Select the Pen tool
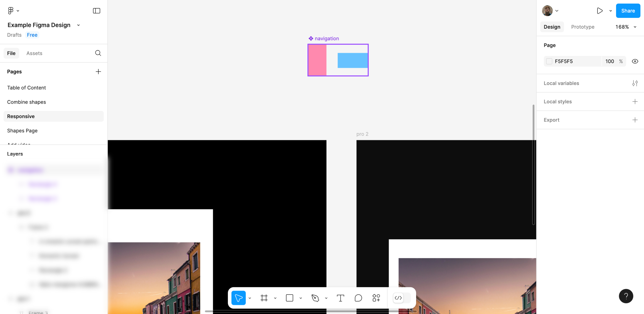The height and width of the screenshot is (314, 644). (315, 298)
